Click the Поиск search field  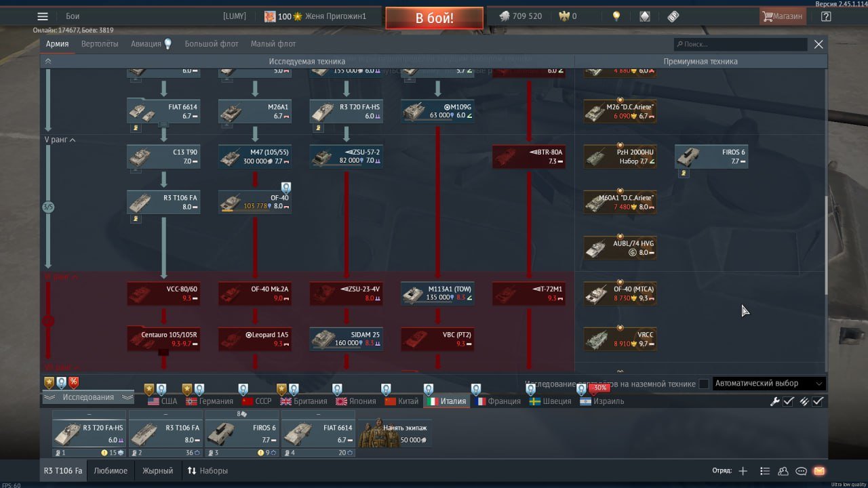[741, 44]
